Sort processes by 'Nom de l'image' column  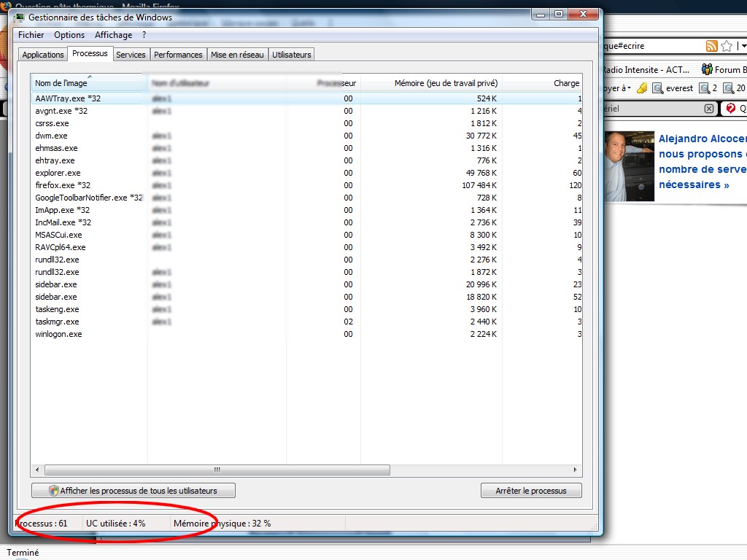61,83
